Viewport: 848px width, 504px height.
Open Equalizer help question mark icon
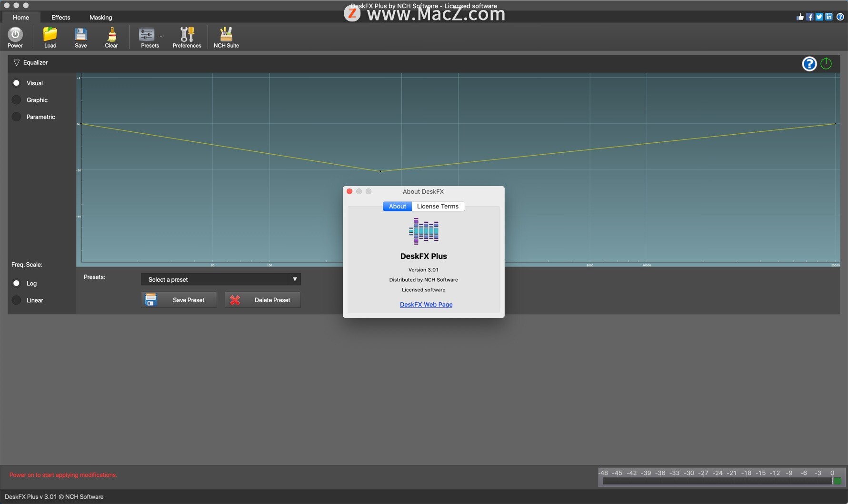click(x=809, y=64)
